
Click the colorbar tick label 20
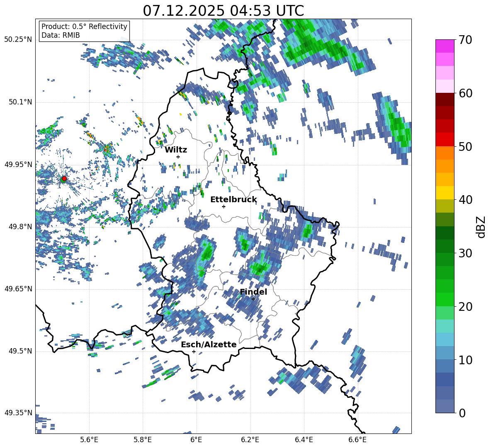coord(465,307)
